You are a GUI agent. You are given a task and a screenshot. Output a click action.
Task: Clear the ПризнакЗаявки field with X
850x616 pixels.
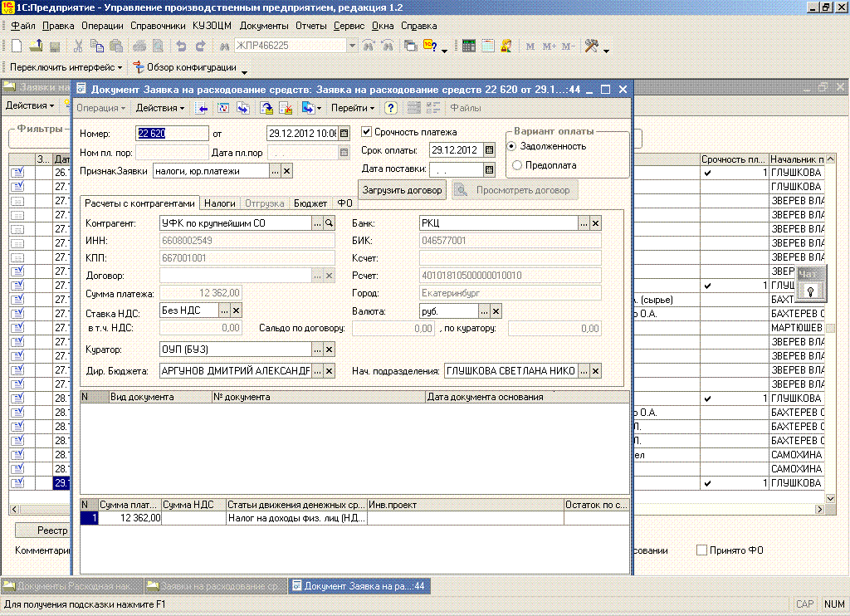click(x=286, y=170)
